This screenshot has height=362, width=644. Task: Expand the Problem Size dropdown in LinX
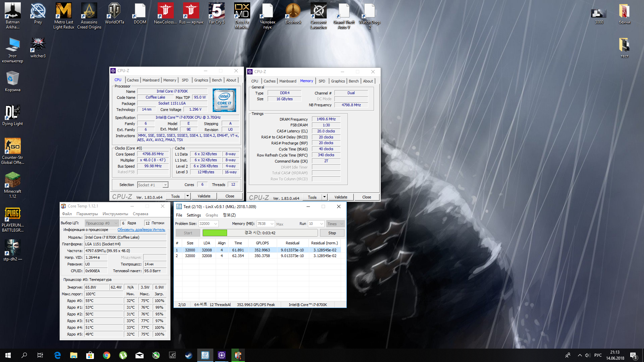(216, 224)
